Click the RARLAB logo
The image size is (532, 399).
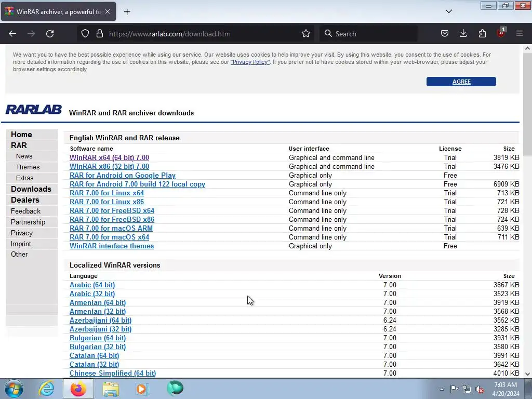34,110
